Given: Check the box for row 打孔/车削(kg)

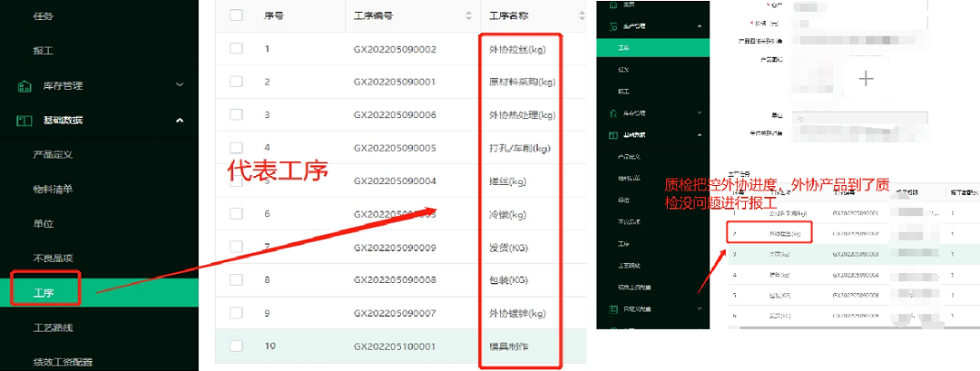Looking at the screenshot, I should point(236,147).
